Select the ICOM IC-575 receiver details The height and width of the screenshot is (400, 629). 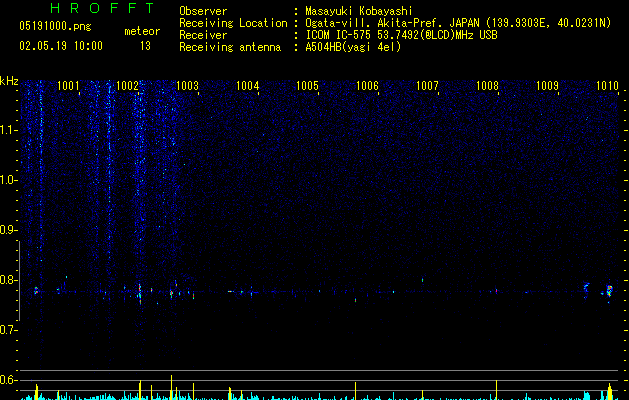click(402, 35)
